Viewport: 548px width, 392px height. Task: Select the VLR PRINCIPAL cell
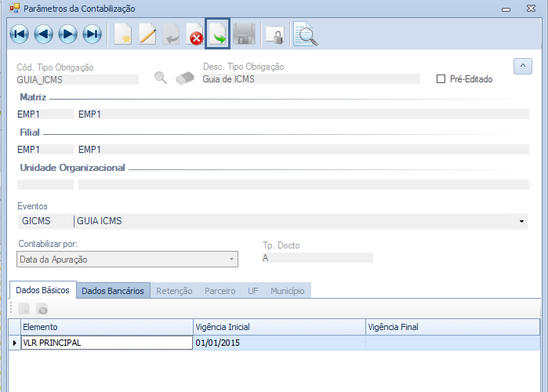tap(107, 343)
